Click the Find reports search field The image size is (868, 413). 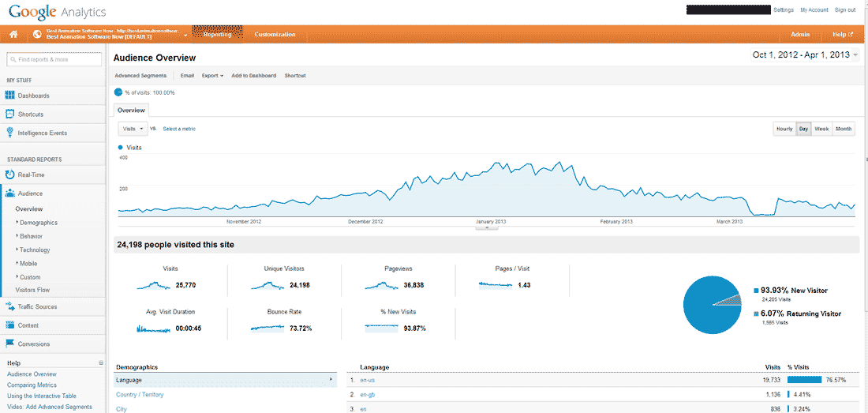click(54, 59)
